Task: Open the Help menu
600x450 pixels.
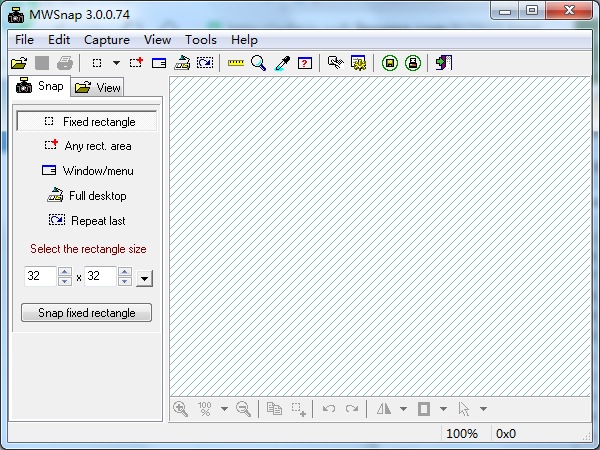Action: click(244, 40)
